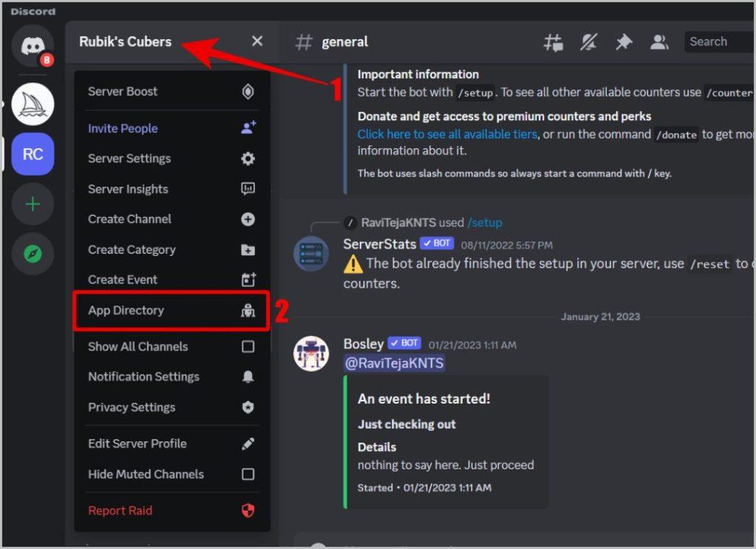Open Bosley bot avatar
756x549 pixels.
[312, 353]
